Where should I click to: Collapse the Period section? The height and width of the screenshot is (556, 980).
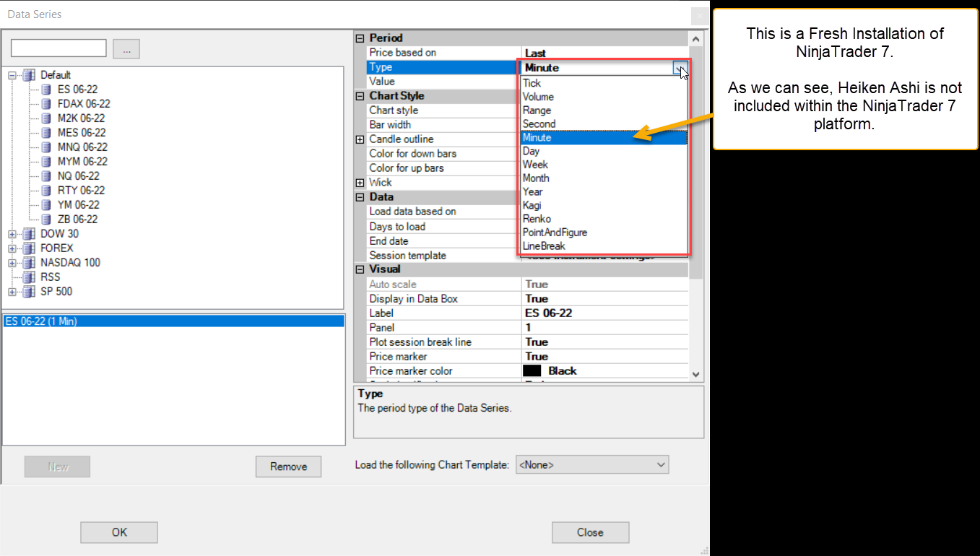[x=360, y=38]
